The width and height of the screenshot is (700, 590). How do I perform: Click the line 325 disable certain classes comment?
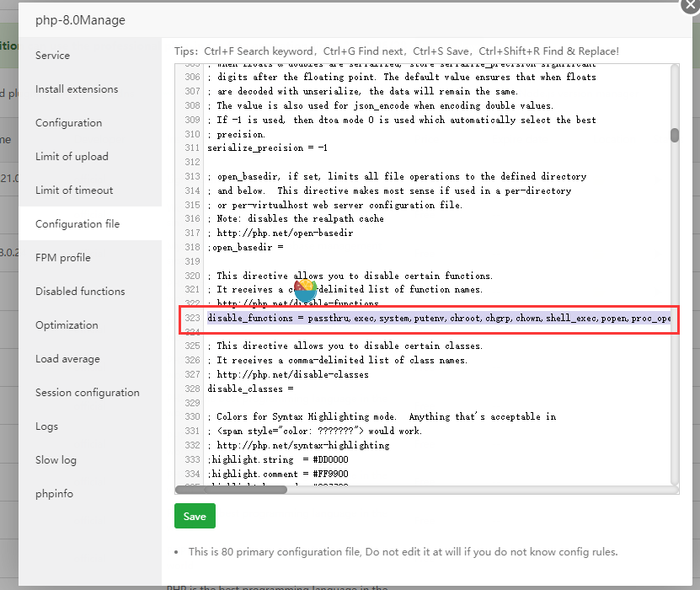pyautogui.click(x=345, y=346)
